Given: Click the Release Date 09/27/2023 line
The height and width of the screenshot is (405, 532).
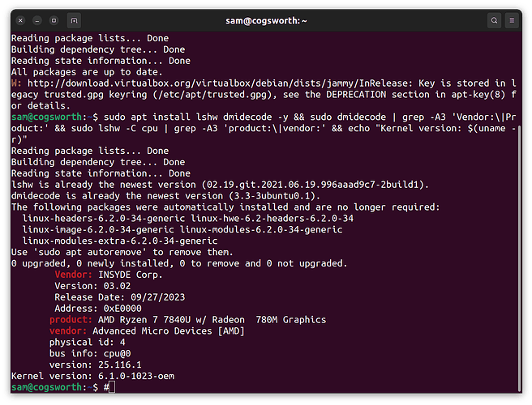Looking at the screenshot, I should click(120, 297).
